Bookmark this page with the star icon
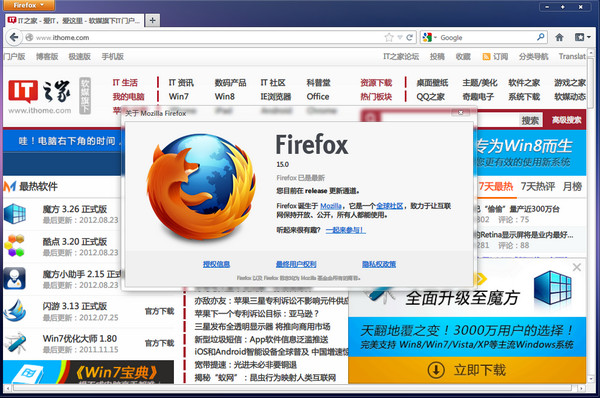Image resolution: width=600 pixels, height=398 pixels. [389, 38]
